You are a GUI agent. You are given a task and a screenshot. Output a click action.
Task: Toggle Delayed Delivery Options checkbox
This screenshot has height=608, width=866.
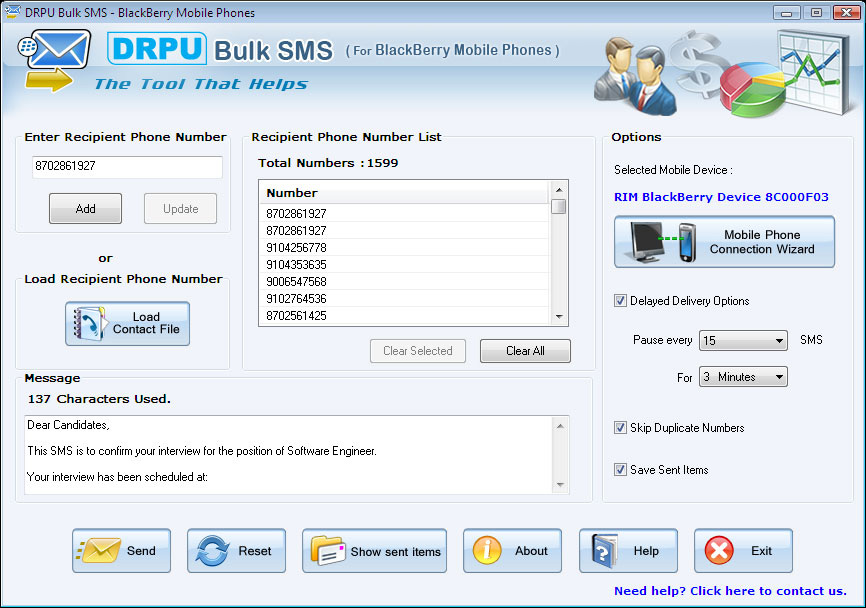pos(620,300)
